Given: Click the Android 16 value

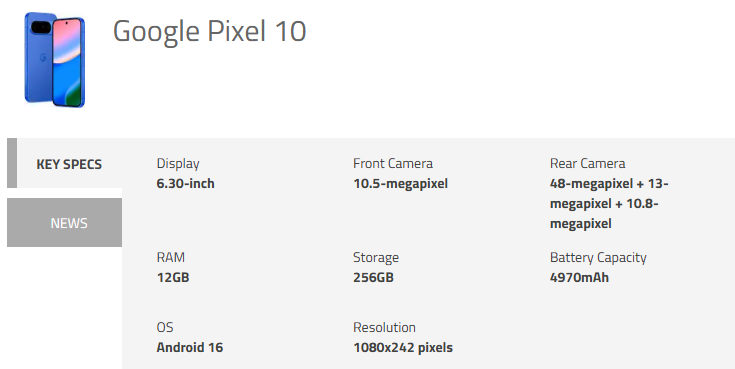Looking at the screenshot, I should click(190, 347).
